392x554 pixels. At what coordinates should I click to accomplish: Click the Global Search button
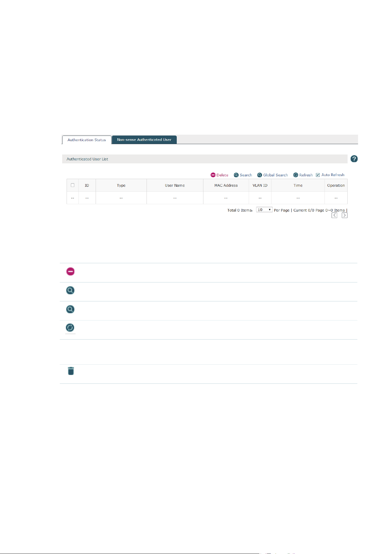[272, 175]
